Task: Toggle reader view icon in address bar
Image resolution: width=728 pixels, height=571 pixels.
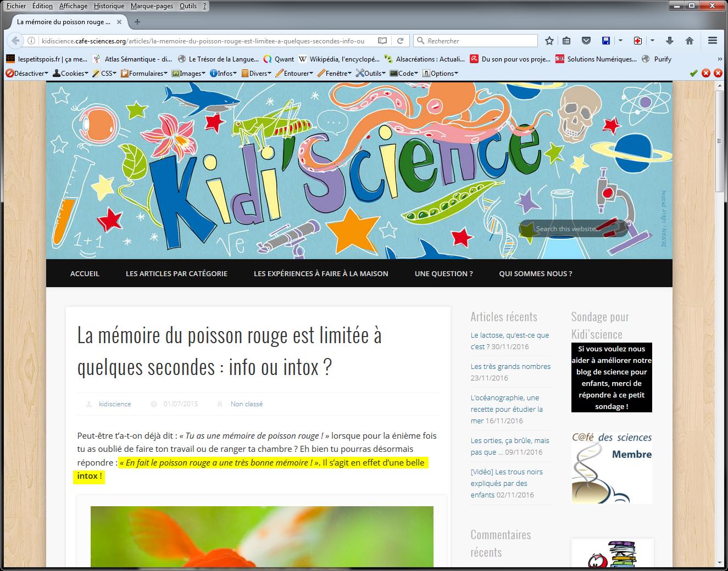Action: tap(382, 41)
